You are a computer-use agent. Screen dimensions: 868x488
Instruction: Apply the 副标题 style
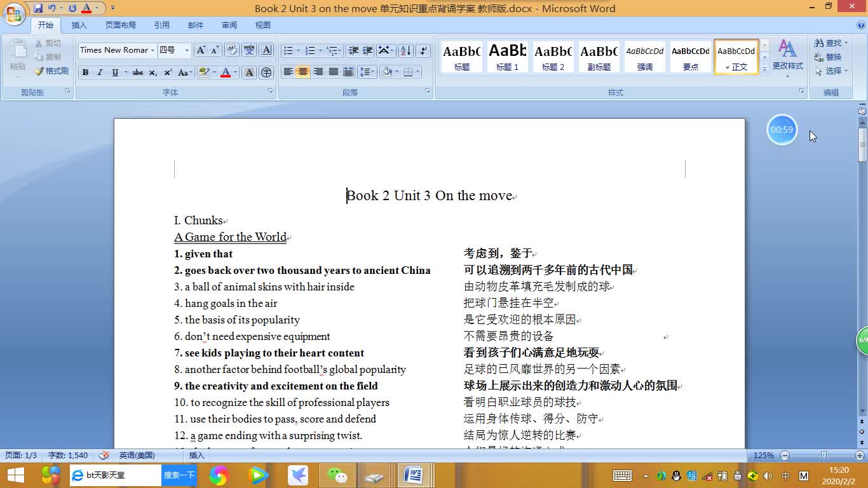pos(599,57)
